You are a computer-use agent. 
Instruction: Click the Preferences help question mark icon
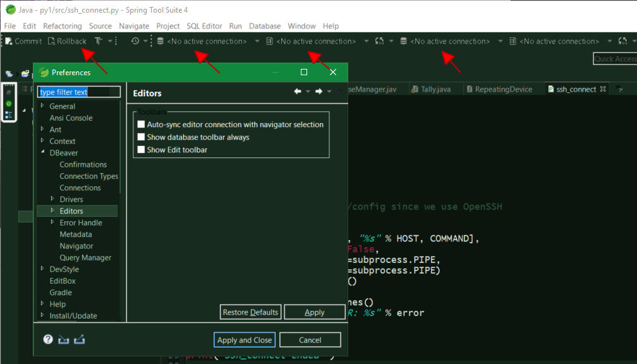click(48, 339)
